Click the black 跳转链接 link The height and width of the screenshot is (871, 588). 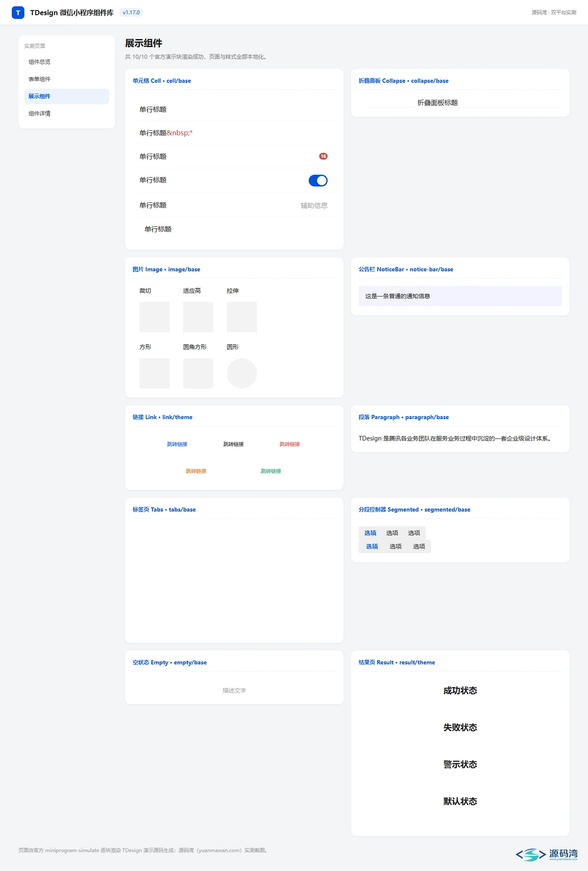coord(234,444)
